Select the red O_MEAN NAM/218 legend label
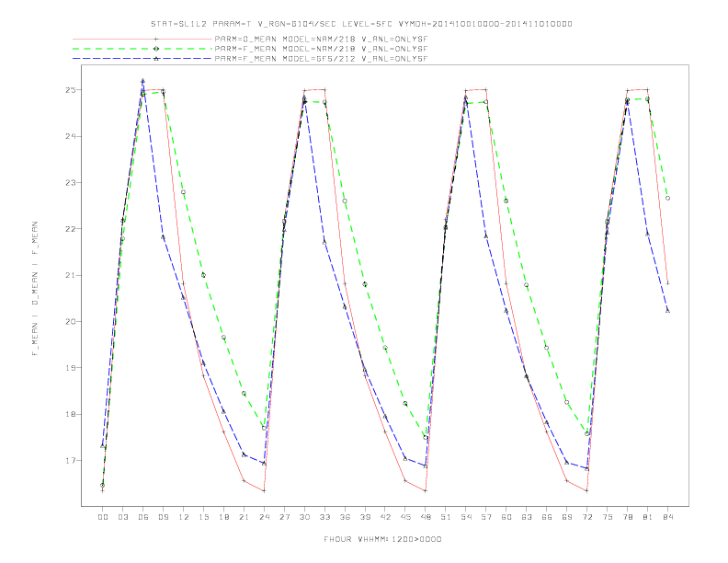Viewport: 728px width, 563px height. pos(321,39)
